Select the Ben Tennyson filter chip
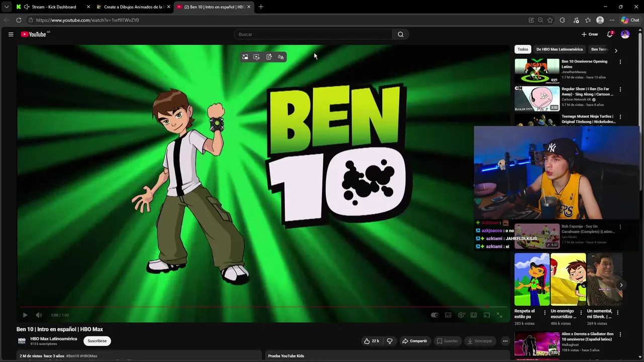The image size is (644, 362). (x=599, y=49)
